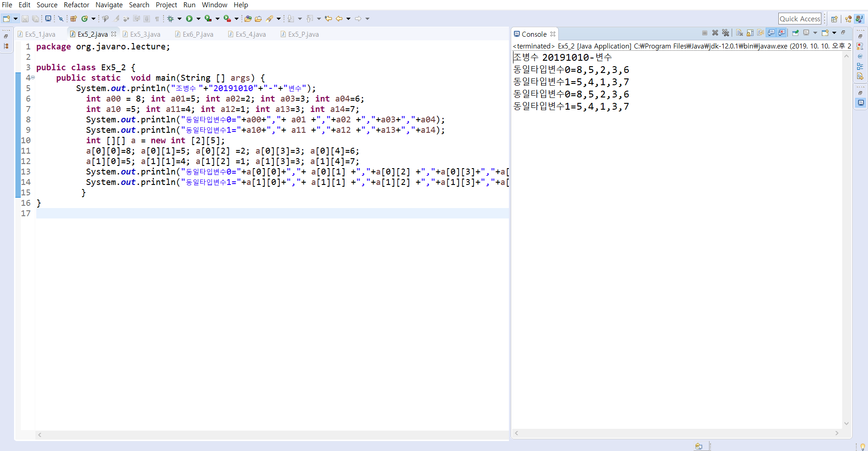Collapse the main method fold marker on line 4

[33, 78]
